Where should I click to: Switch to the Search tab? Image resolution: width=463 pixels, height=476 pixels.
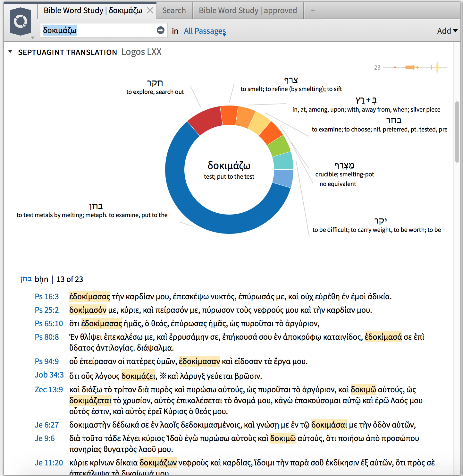pos(174,11)
